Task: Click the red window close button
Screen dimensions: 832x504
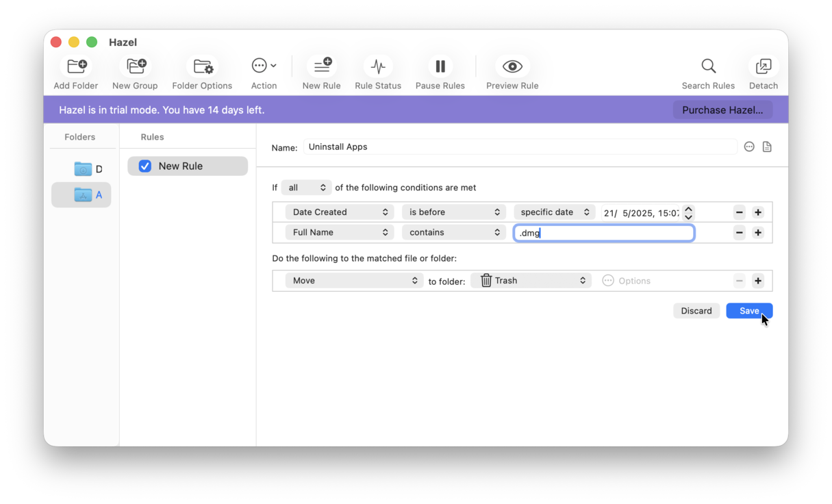Action: click(x=56, y=42)
